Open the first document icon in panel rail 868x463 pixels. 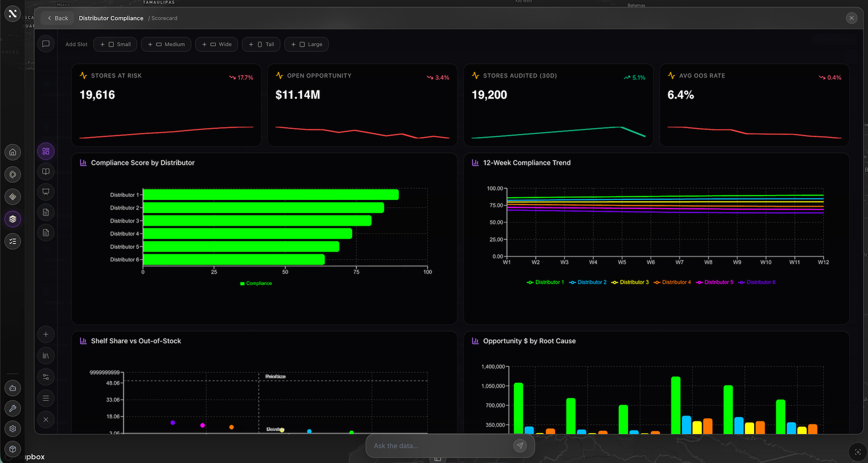tap(46, 212)
